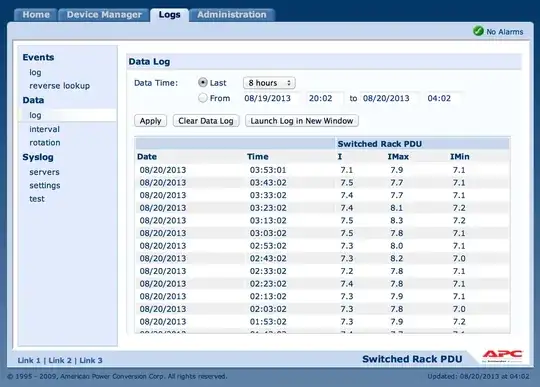Open Data interval settings
540x387 pixels.
click(x=44, y=129)
